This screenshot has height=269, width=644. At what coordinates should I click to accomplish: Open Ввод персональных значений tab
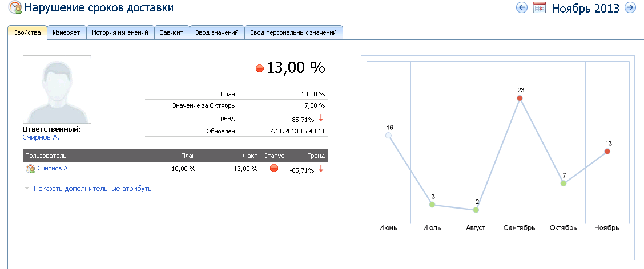click(293, 32)
